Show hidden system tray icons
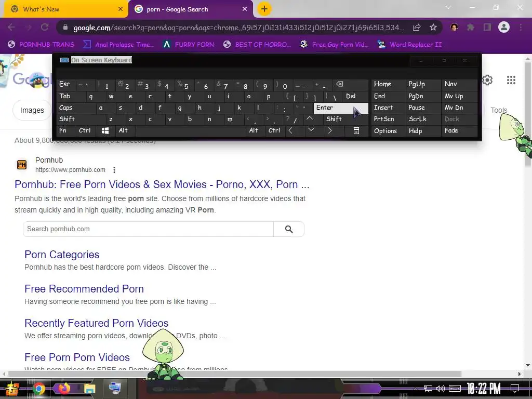 [x=415, y=389]
